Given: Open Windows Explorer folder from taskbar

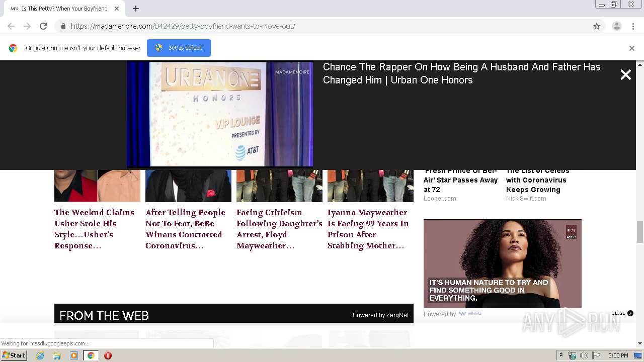Looking at the screenshot, I should click(57, 355).
